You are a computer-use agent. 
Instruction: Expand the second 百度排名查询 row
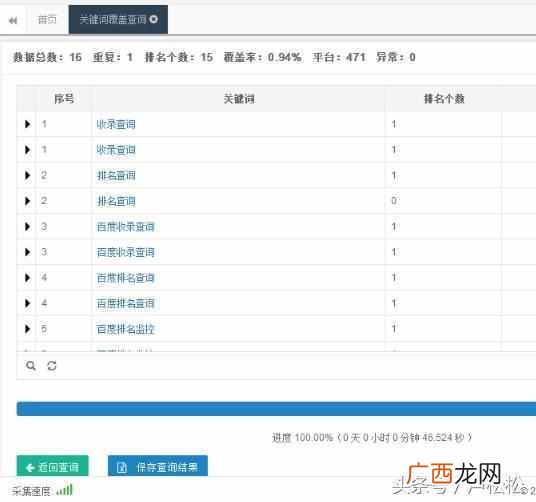[x=27, y=303]
